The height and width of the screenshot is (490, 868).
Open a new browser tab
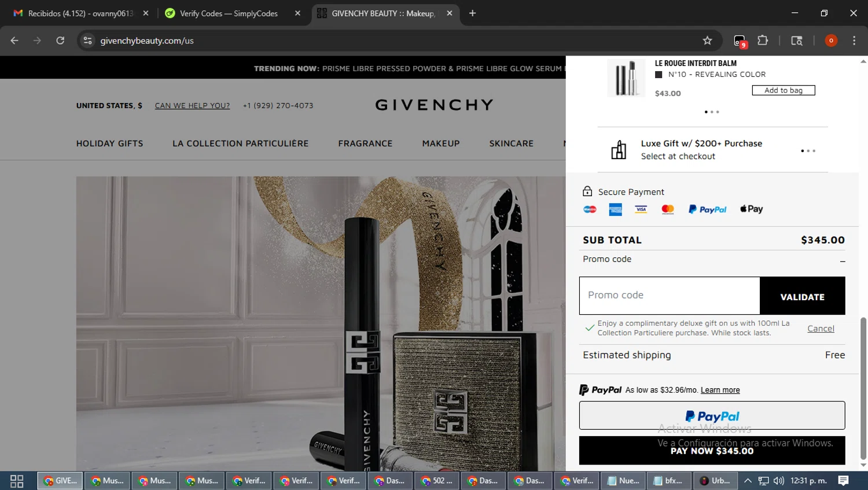click(x=472, y=13)
